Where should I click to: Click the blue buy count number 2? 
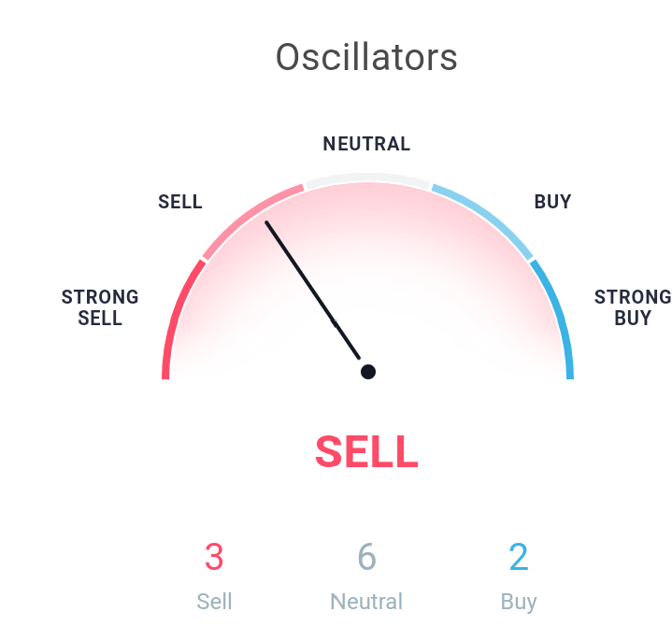[519, 557]
